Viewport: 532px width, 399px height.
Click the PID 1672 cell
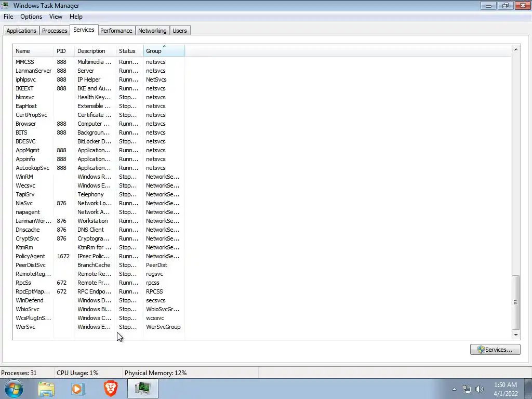click(x=63, y=256)
